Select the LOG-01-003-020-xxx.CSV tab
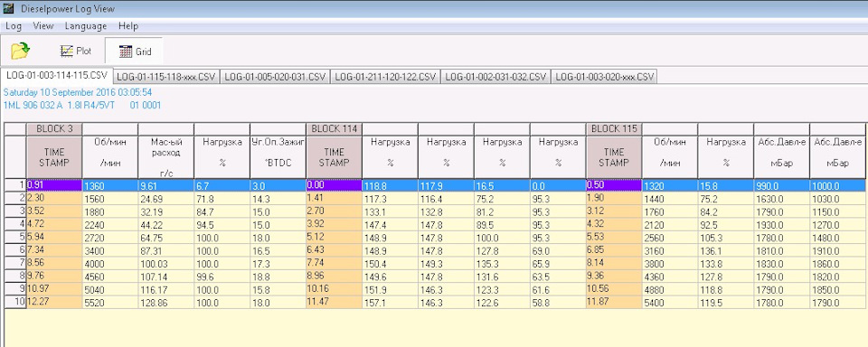This screenshot has height=347, width=868. pos(604,77)
